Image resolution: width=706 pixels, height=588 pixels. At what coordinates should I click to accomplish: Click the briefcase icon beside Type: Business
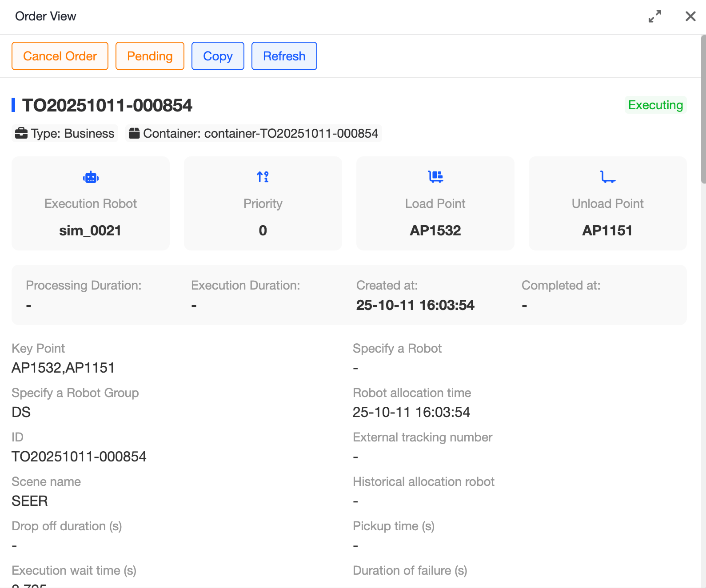click(21, 133)
